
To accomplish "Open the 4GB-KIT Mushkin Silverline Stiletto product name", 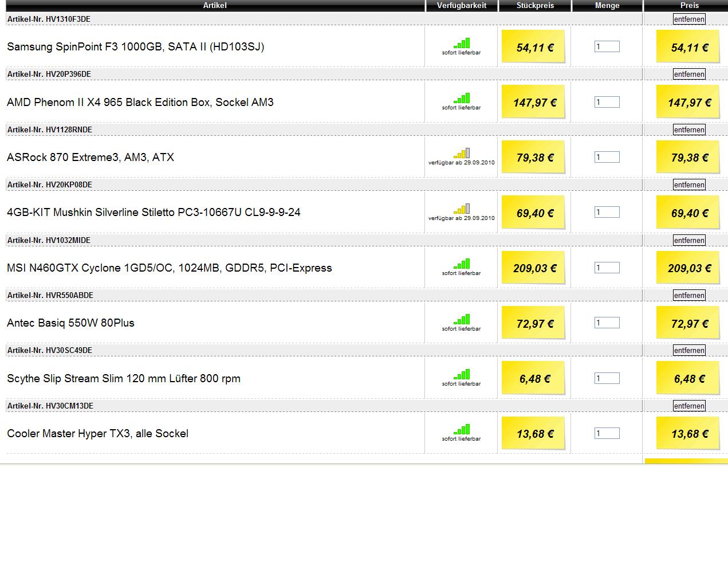I will [154, 213].
